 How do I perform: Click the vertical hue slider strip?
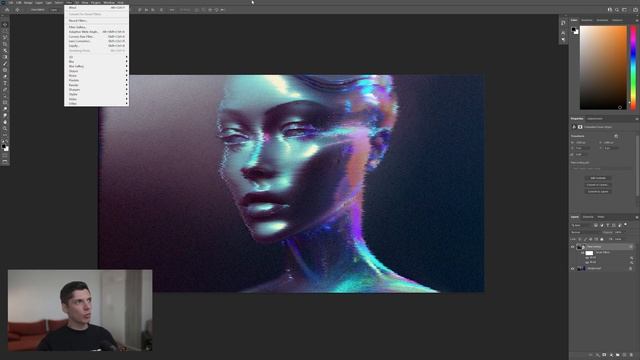633,68
